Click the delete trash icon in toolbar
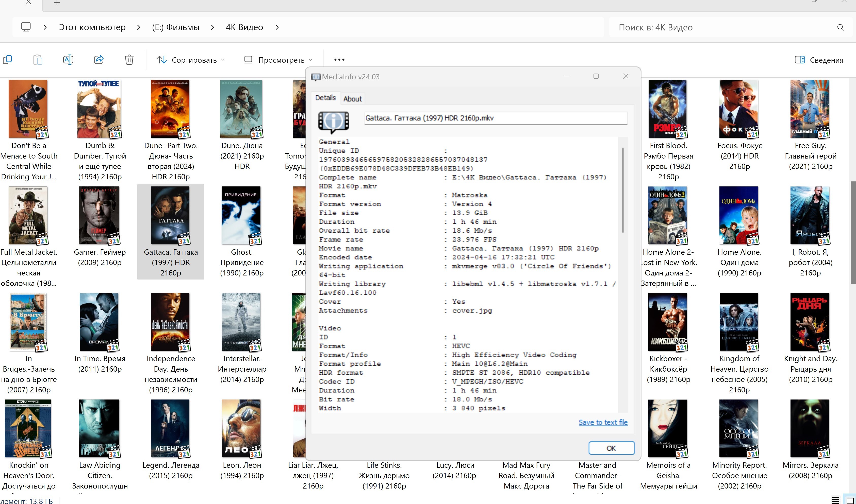 click(129, 60)
